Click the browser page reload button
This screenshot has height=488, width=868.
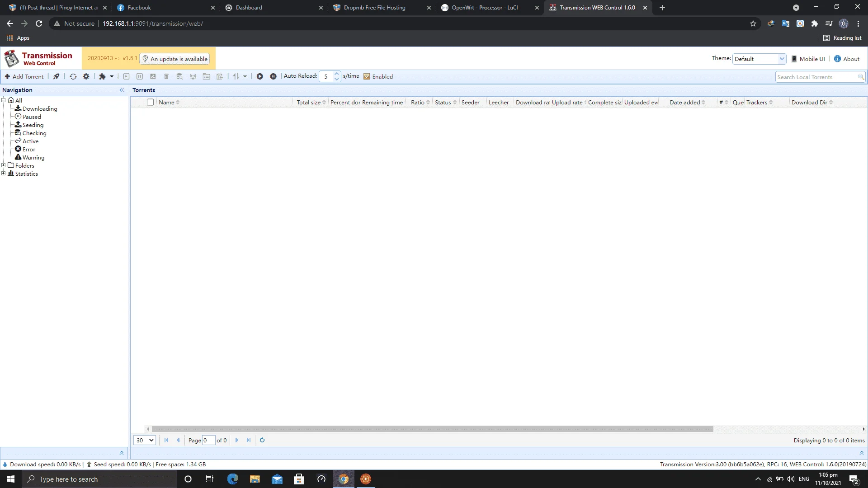(x=39, y=23)
